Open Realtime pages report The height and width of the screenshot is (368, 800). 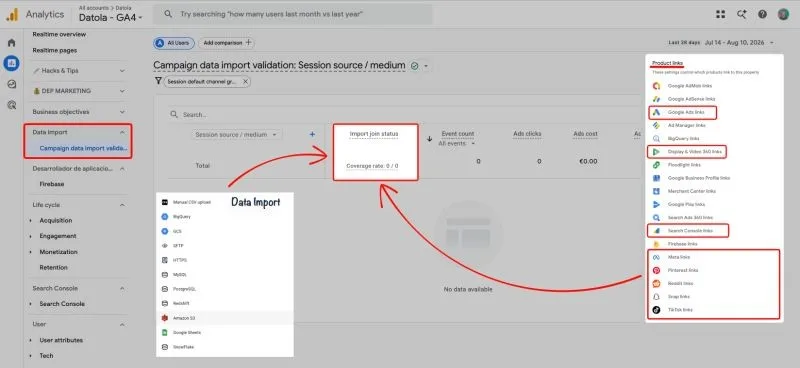coord(55,51)
